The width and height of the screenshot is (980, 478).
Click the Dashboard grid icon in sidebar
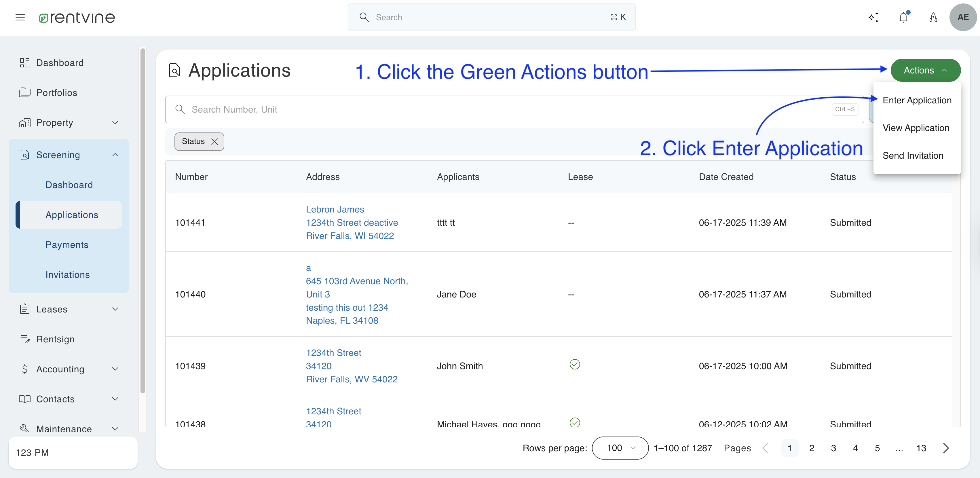click(x=25, y=63)
